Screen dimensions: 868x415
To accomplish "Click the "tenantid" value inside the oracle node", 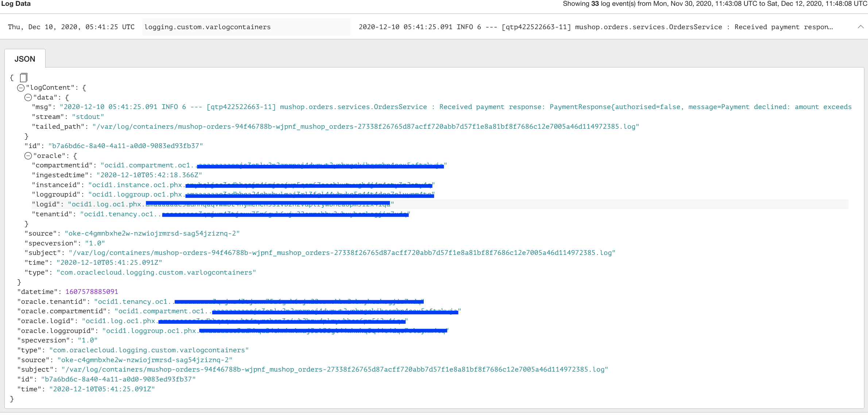I will pos(245,214).
